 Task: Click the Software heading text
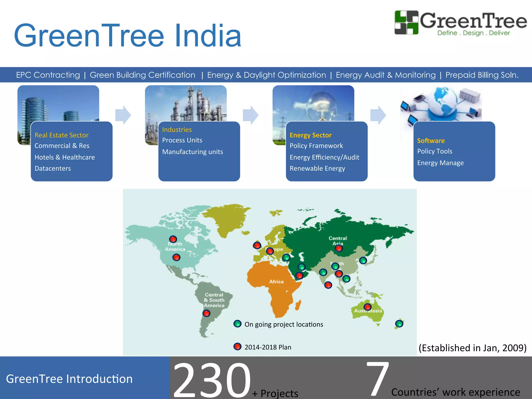coord(431,141)
